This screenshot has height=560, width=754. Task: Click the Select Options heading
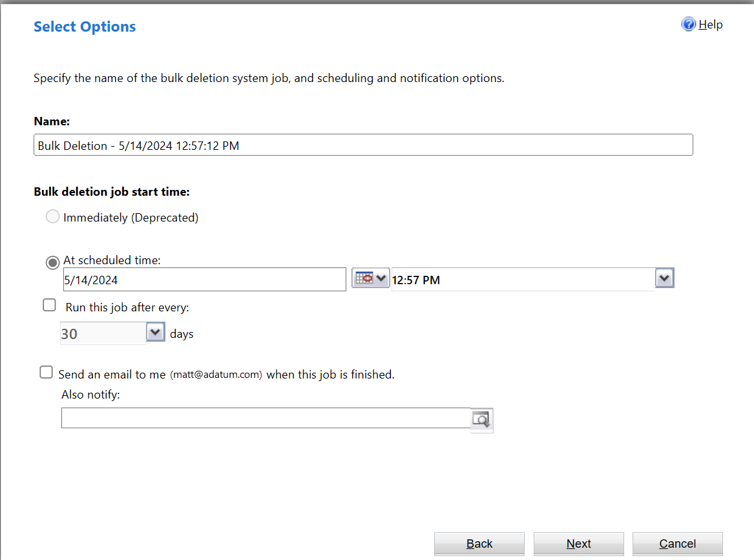[x=84, y=26]
